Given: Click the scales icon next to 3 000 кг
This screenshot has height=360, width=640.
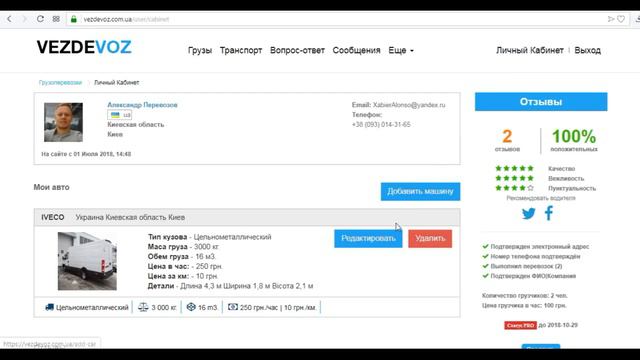Looking at the screenshot, I should 143,307.
